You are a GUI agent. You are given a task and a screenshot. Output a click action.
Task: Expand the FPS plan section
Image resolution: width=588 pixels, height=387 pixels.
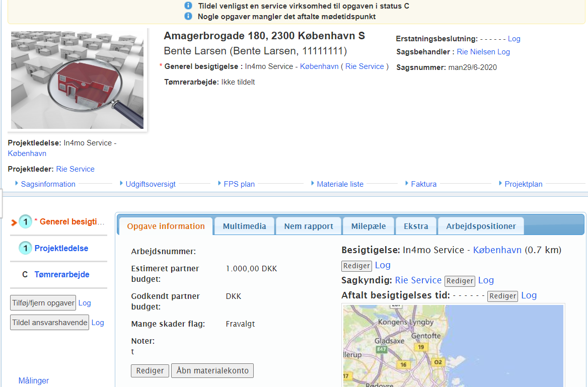pyautogui.click(x=239, y=184)
